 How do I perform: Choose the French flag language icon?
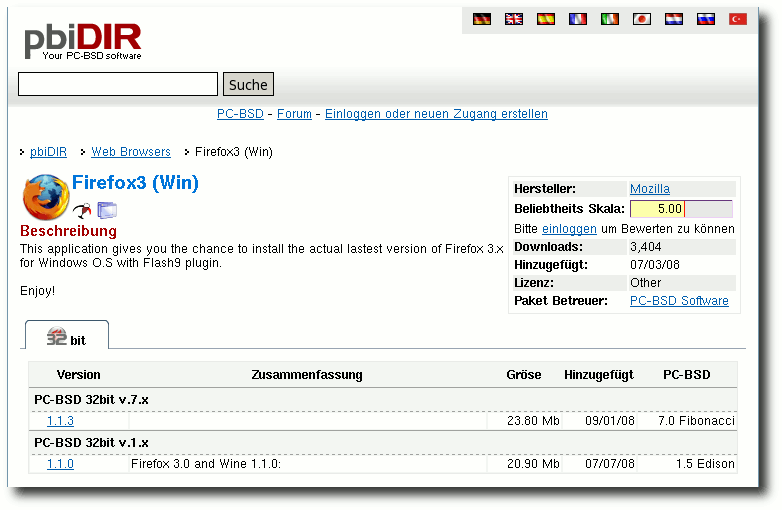click(x=578, y=19)
